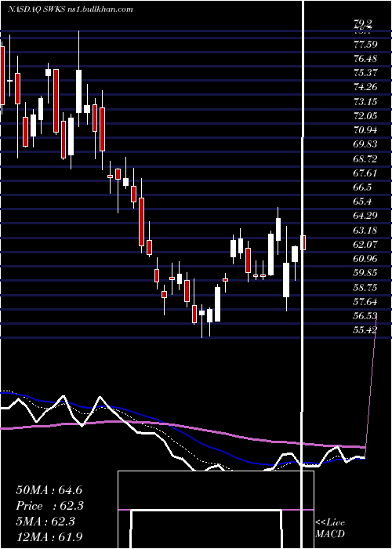Click the 50MA : 64.6 readout
Viewport: 392px width, 549px height.
tap(49, 490)
